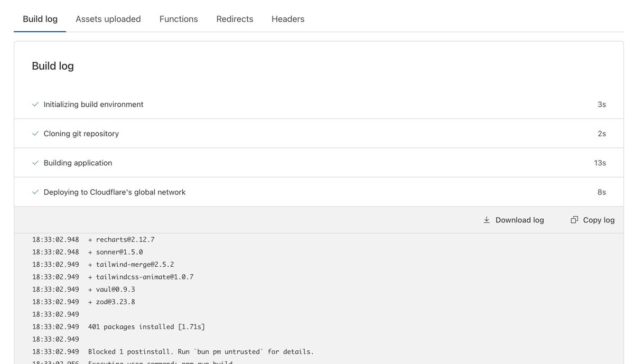Image resolution: width=634 pixels, height=364 pixels.
Task: Expand the Cloning git repository step
Action: 319,134
